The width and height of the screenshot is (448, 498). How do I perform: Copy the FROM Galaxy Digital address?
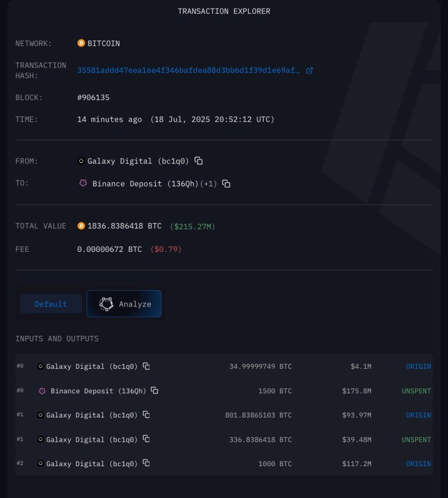pos(199,160)
